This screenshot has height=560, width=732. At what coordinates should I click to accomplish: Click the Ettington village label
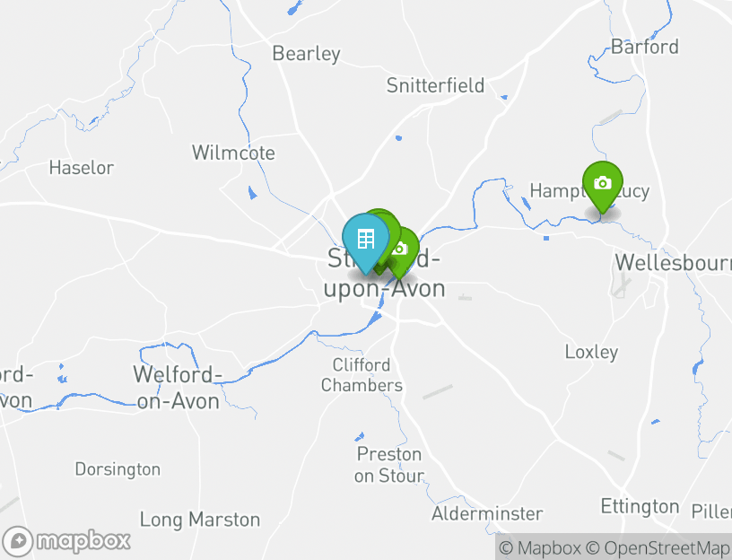pyautogui.click(x=640, y=507)
